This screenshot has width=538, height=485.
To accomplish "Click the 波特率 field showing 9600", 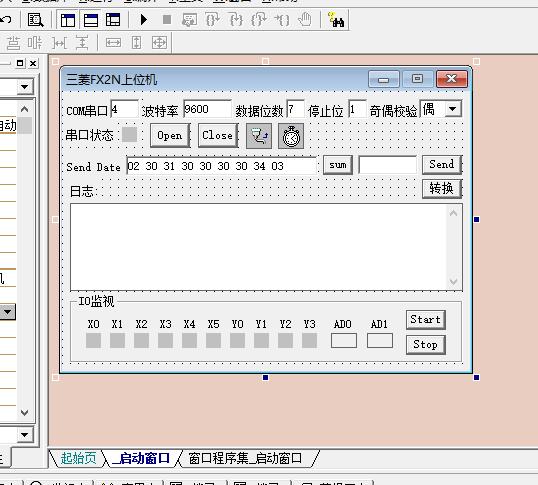I will pos(208,109).
